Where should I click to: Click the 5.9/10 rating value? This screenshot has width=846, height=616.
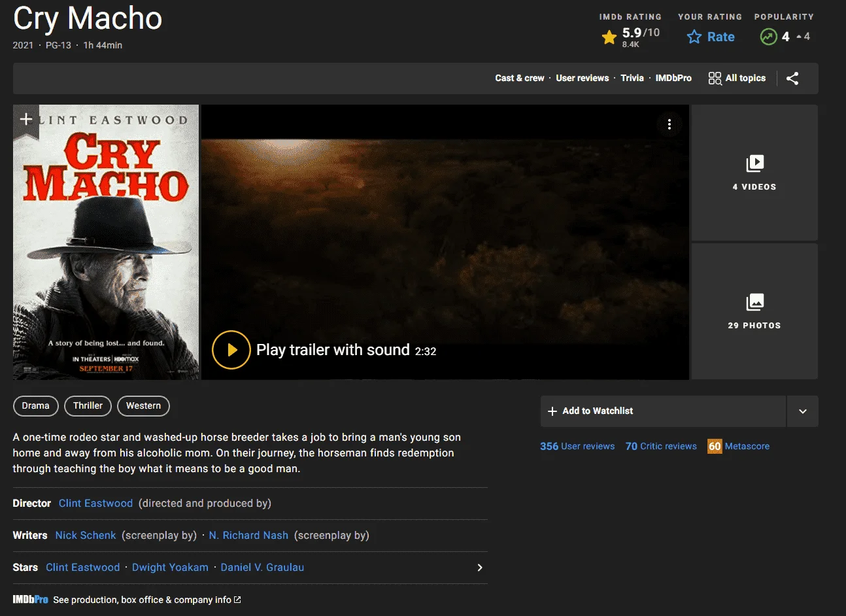pos(641,33)
